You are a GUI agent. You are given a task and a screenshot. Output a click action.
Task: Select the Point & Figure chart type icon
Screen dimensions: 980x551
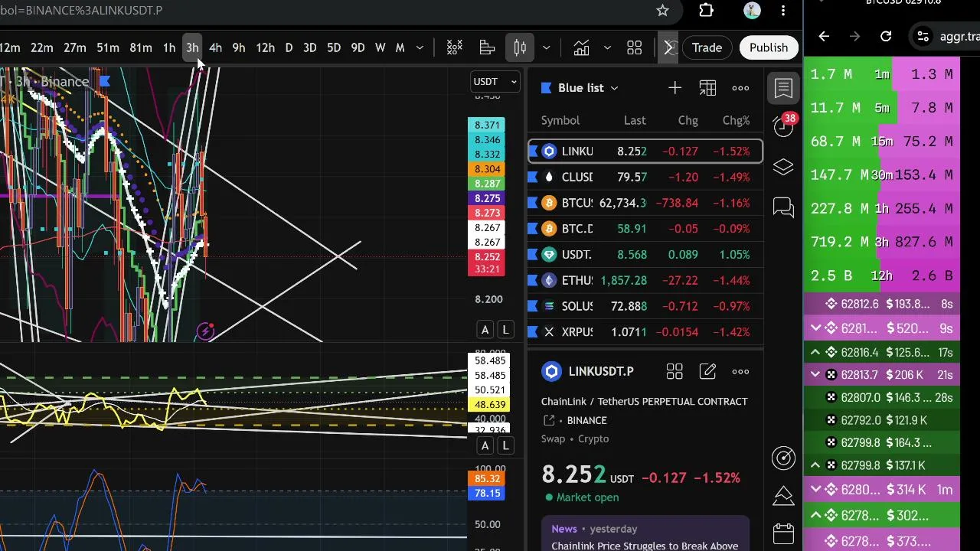coord(455,48)
